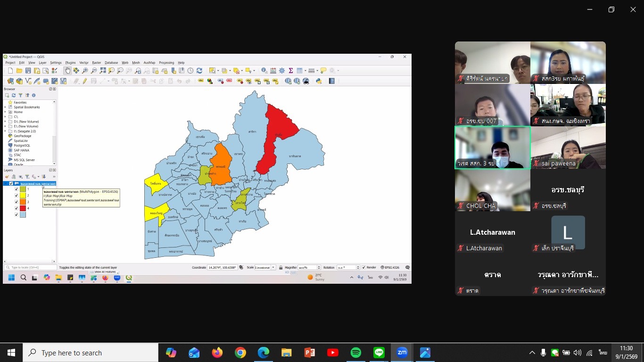644x362 pixels.
Task: Select the Pan Map hand tool
Action: [x=67, y=71]
